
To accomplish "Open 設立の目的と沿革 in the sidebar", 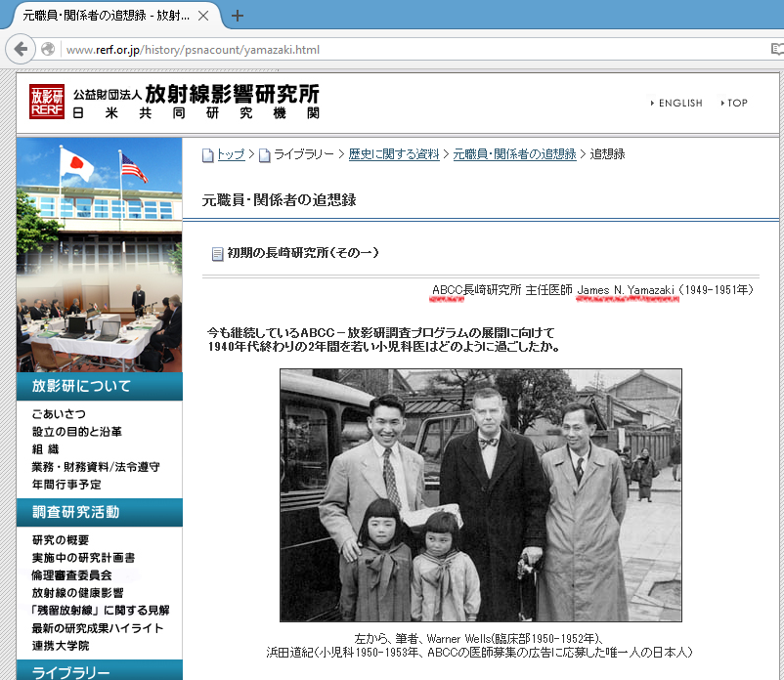I will pos(77,431).
